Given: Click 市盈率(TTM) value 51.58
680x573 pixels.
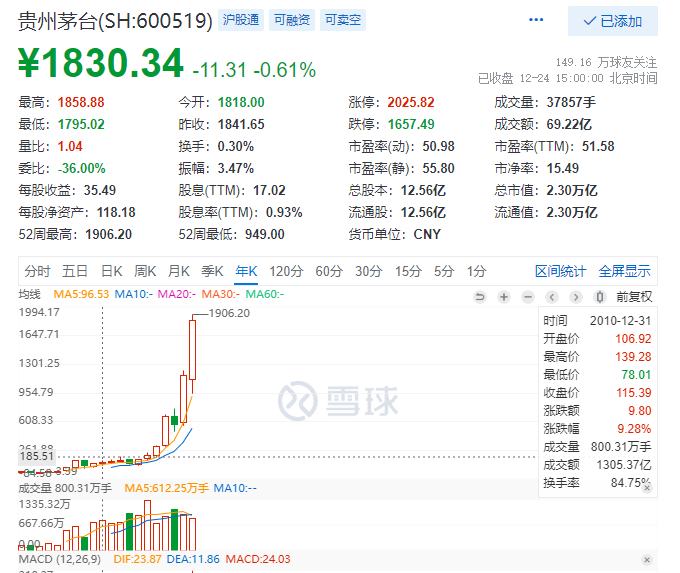Looking at the screenshot, I should click(598, 147).
